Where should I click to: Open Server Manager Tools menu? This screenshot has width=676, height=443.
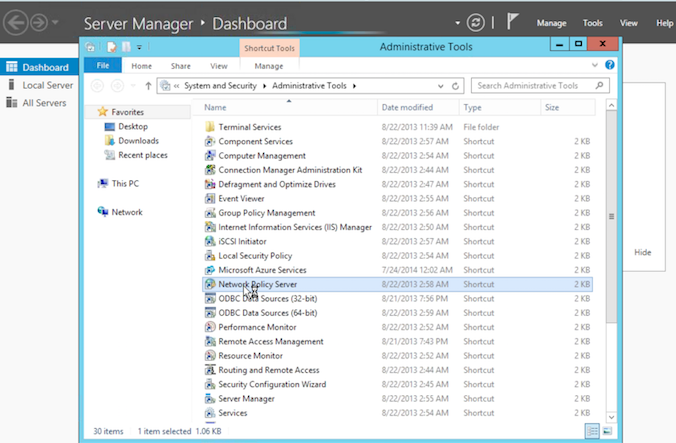pos(592,23)
